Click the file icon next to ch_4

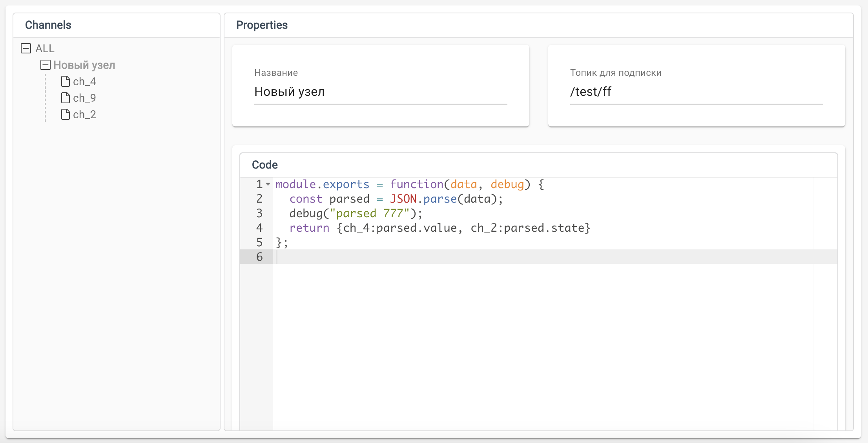pos(66,81)
